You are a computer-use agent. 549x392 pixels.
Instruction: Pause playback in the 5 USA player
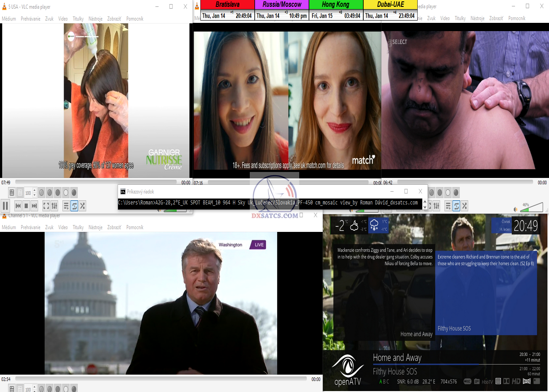[x=5, y=206]
